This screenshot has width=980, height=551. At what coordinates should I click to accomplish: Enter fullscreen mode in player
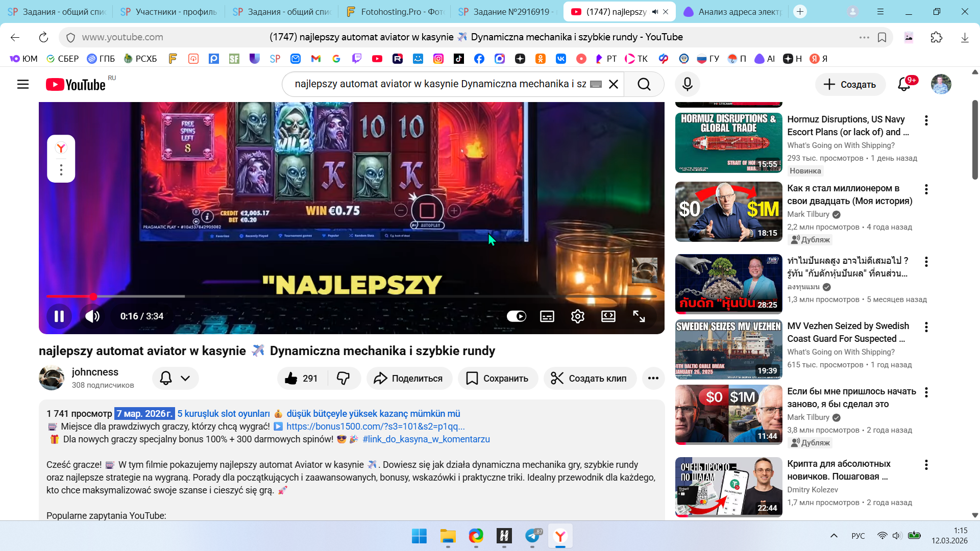pyautogui.click(x=639, y=316)
